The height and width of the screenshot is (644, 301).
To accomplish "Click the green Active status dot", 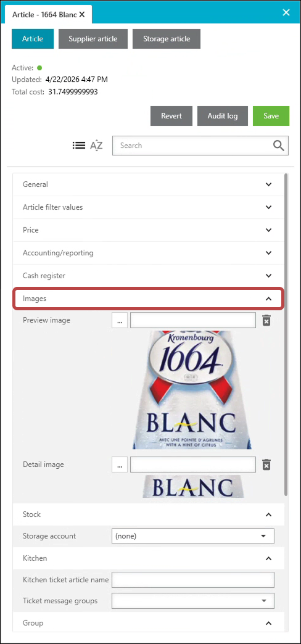I will point(40,68).
